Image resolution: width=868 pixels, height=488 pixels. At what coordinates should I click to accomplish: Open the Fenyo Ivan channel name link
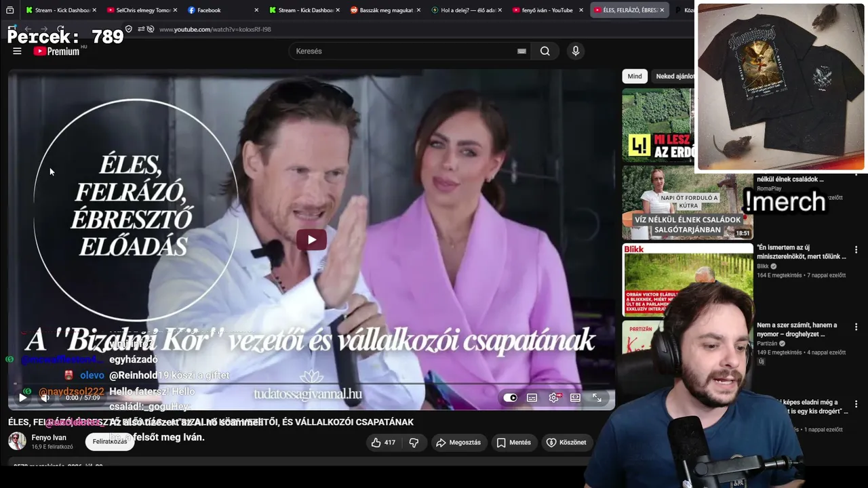point(49,438)
